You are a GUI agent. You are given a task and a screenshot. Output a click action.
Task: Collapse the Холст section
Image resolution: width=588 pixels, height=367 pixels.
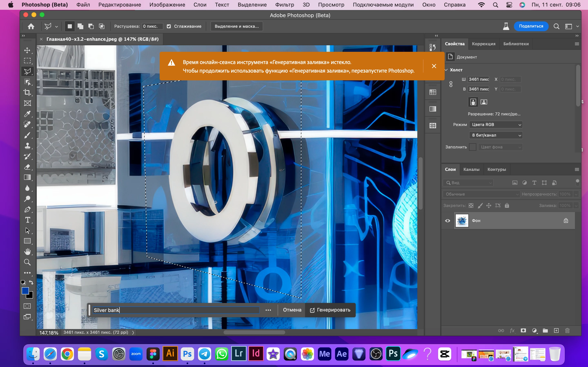446,70
